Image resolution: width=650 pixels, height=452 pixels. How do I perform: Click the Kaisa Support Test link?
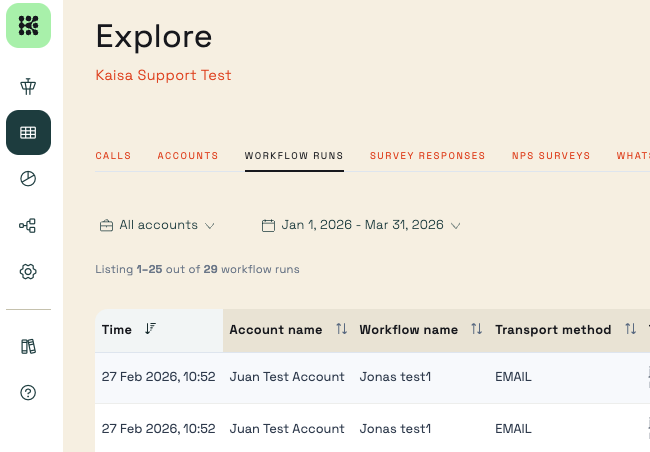tap(163, 75)
